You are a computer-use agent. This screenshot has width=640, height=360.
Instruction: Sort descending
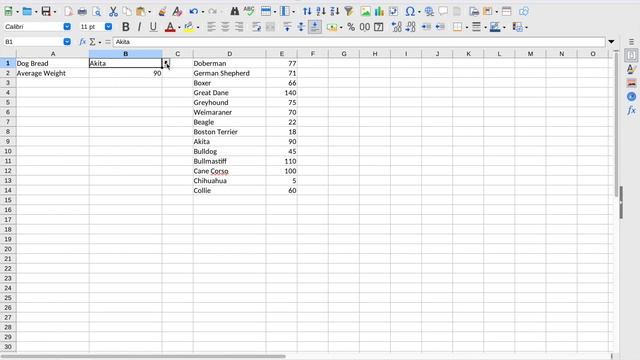[x=335, y=11]
